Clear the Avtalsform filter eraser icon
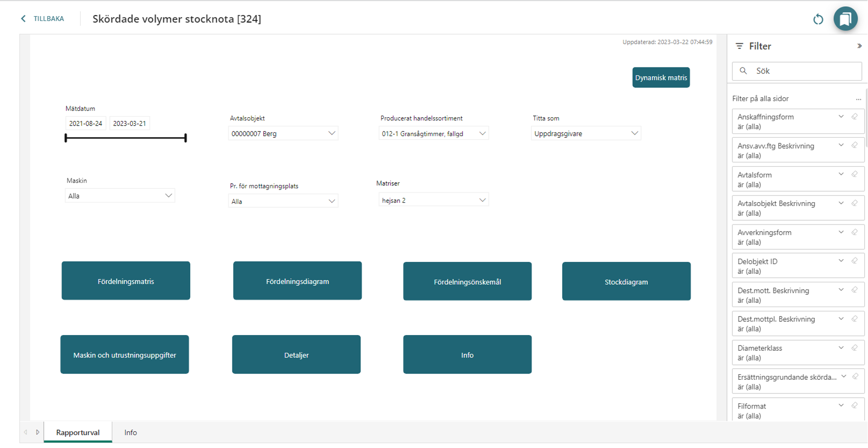The height and width of the screenshot is (448, 868). 854,175
